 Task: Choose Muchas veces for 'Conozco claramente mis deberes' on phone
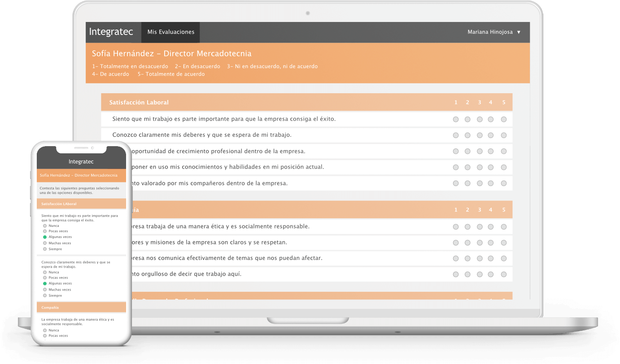click(x=45, y=290)
